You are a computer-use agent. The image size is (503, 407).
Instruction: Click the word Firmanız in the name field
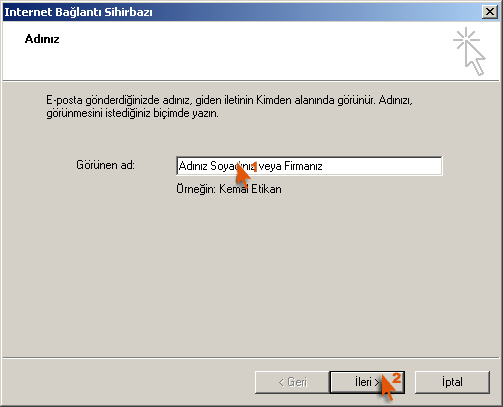303,166
